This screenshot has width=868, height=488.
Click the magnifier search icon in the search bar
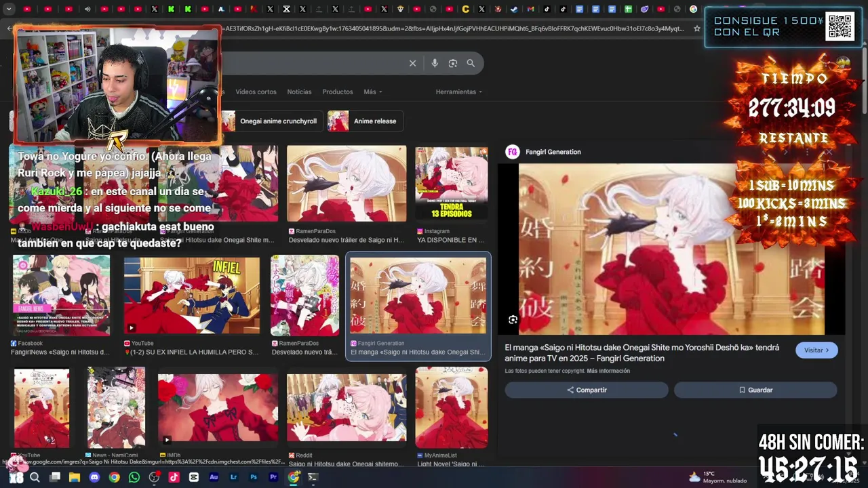click(471, 63)
